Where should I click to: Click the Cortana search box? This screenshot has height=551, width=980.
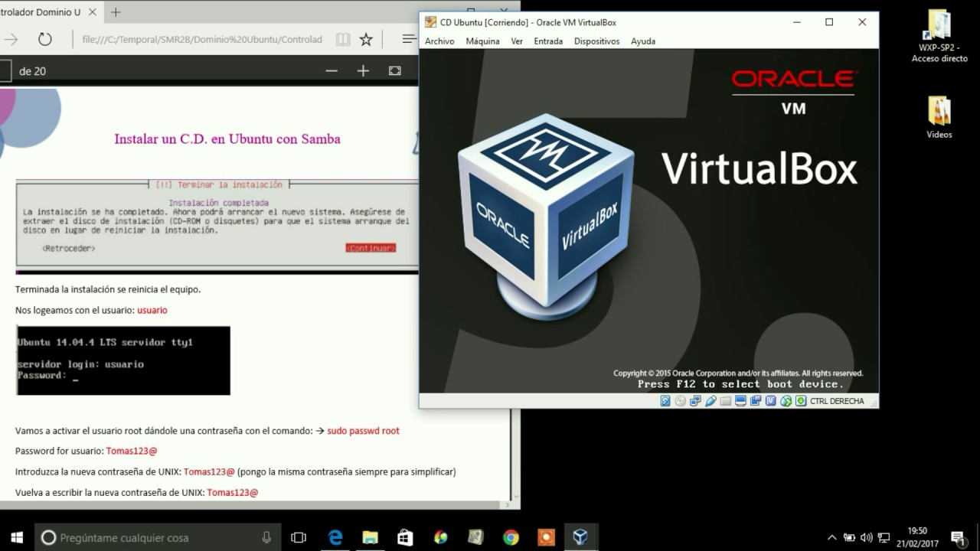(x=158, y=537)
